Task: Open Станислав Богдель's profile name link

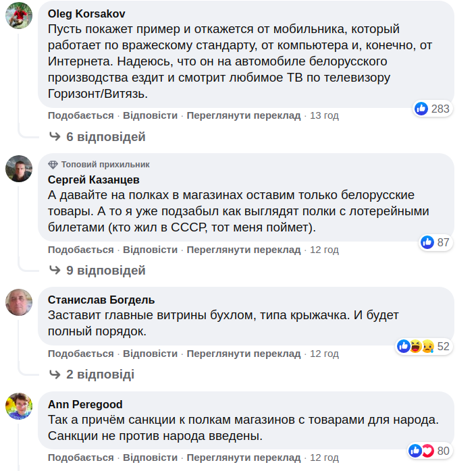Action: [101, 300]
